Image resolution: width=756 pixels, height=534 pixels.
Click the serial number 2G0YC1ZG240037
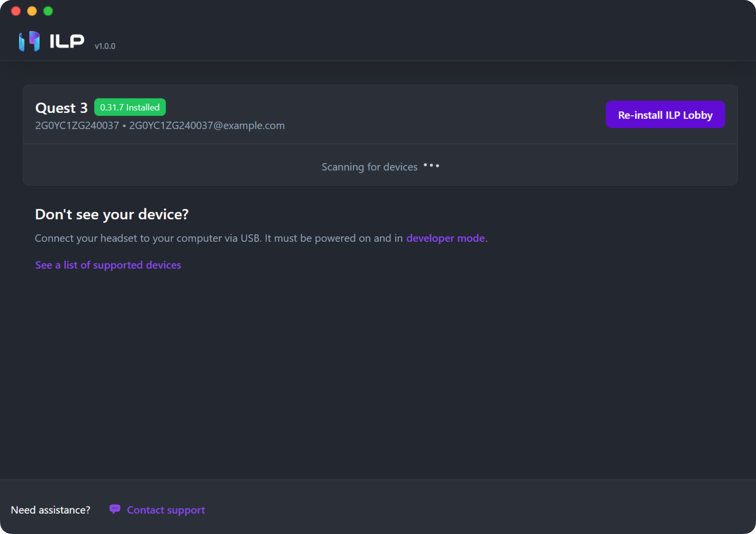(x=77, y=125)
